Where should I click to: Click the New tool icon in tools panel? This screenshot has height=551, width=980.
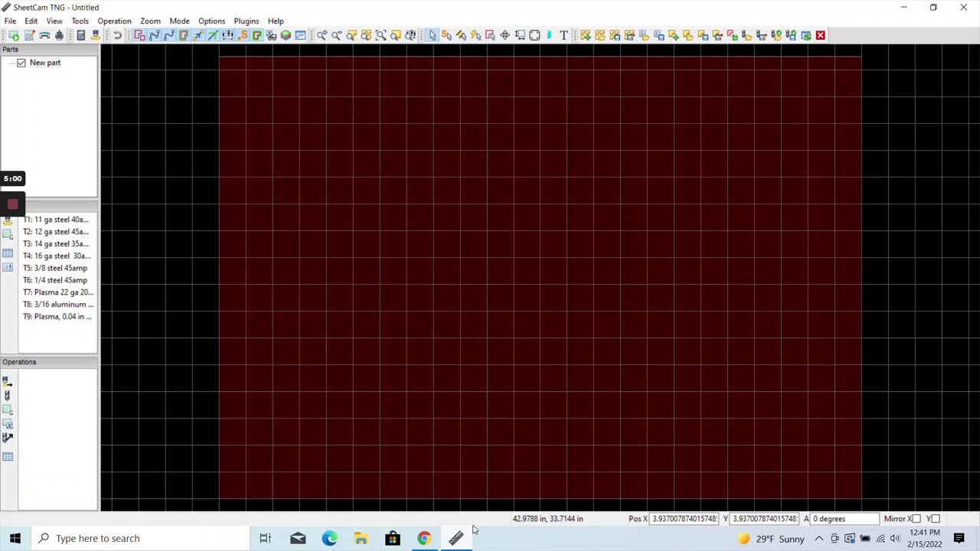pos(8,221)
